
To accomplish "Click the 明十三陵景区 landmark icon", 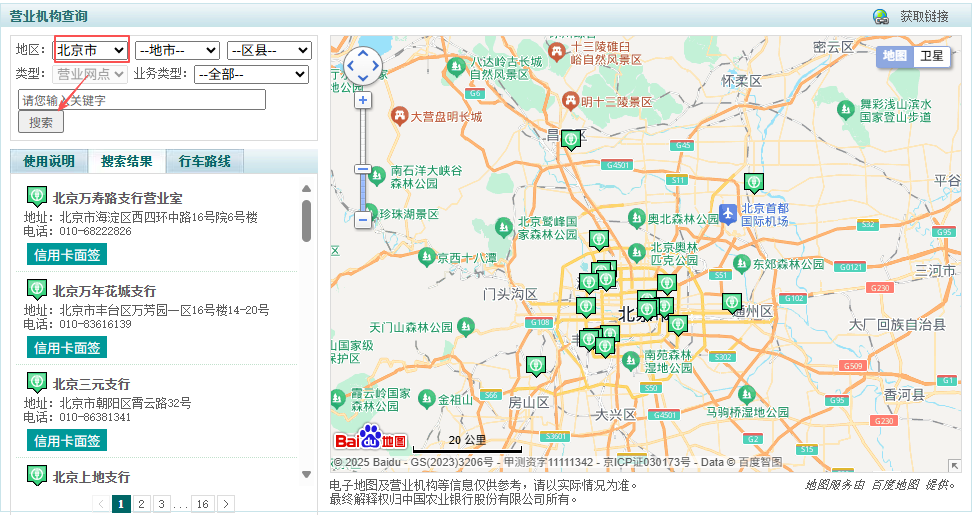I will [x=570, y=100].
